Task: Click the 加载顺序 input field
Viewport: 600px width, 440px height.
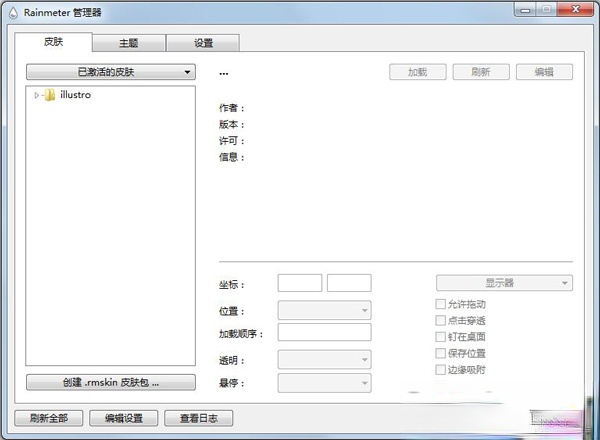Action: [x=324, y=332]
